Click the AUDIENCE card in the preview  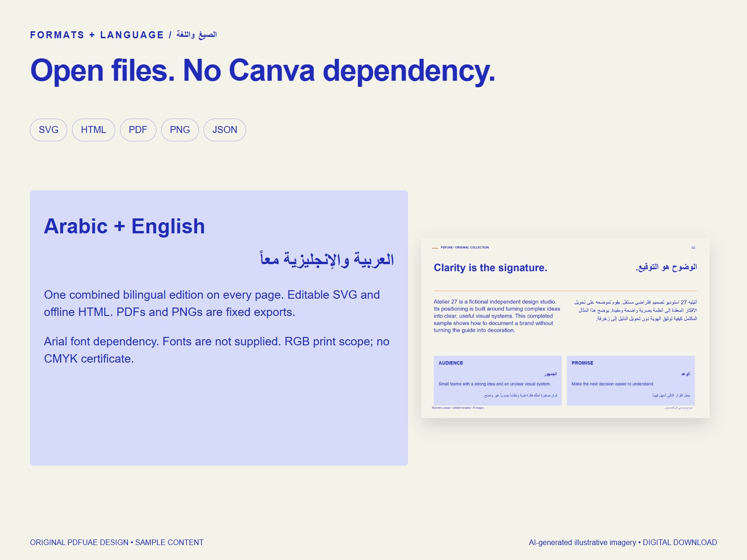click(x=498, y=381)
